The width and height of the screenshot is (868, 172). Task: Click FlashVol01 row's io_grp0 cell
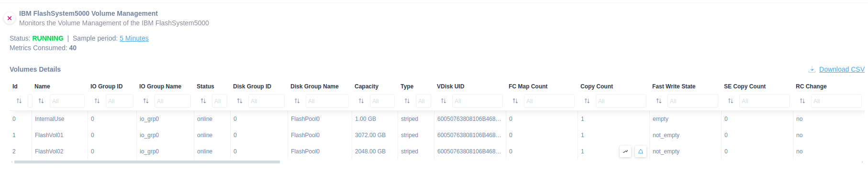(x=165, y=135)
